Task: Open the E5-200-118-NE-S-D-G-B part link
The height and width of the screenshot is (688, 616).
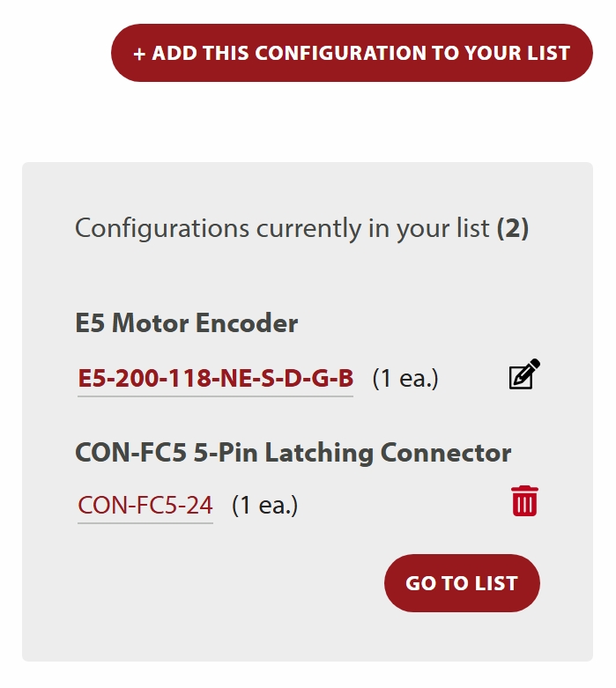Action: point(216,379)
